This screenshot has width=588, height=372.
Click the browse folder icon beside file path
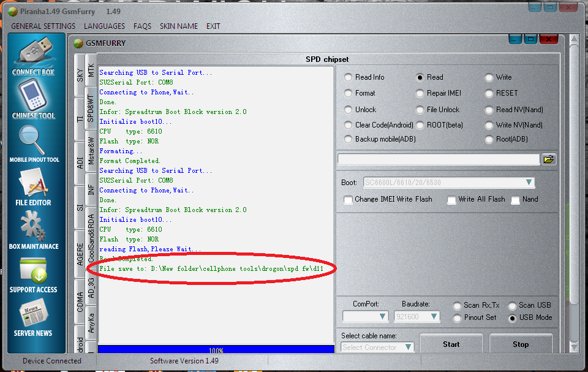(549, 159)
